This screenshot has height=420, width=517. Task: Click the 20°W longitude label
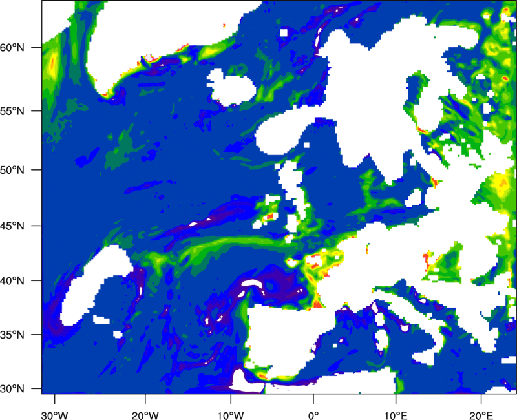(145, 415)
